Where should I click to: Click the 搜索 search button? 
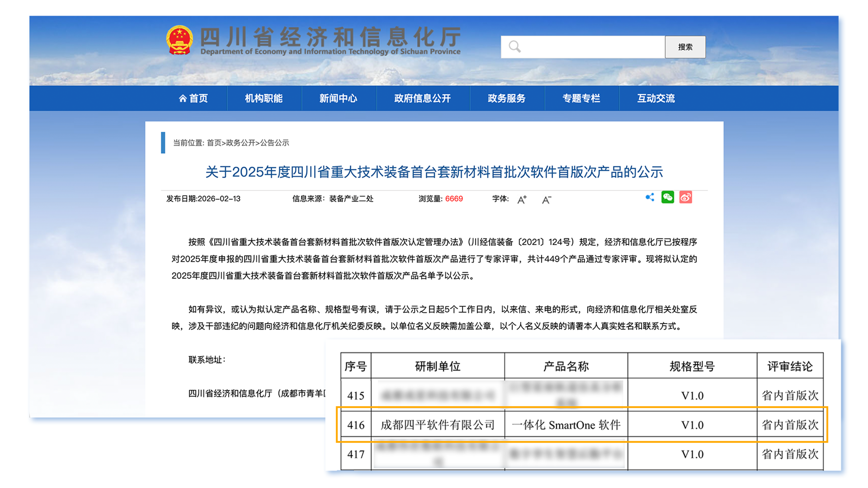click(x=685, y=47)
